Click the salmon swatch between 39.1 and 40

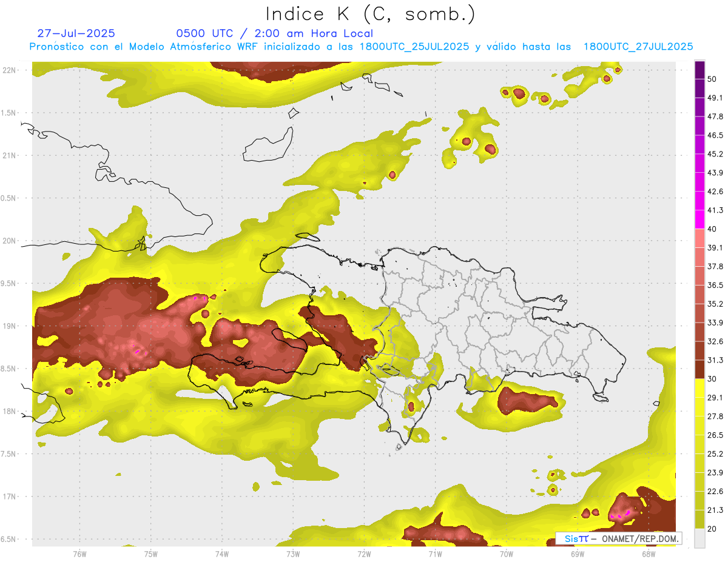699,238
